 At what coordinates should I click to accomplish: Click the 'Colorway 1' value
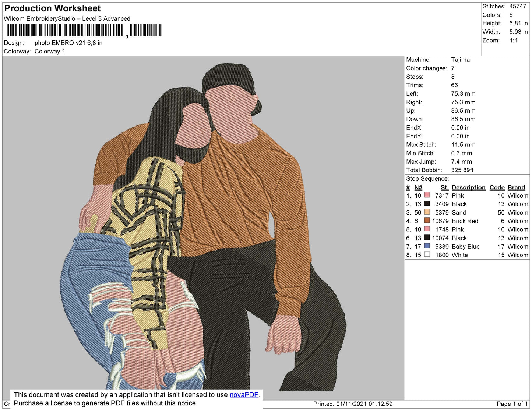[50, 51]
